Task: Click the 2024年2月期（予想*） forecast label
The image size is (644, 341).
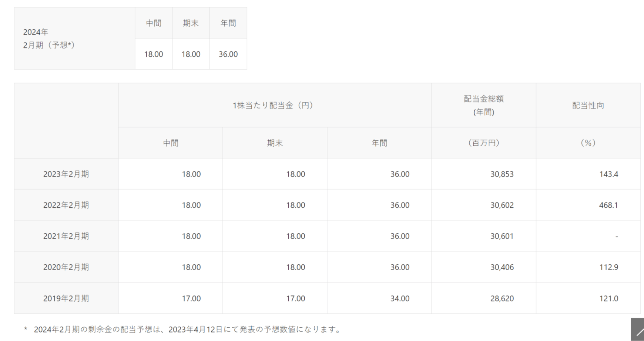Action: [49, 39]
